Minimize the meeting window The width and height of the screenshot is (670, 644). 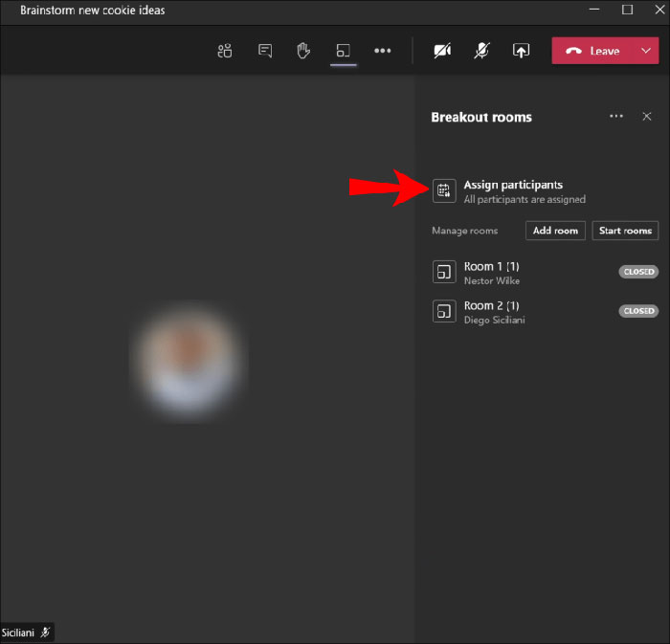[594, 10]
